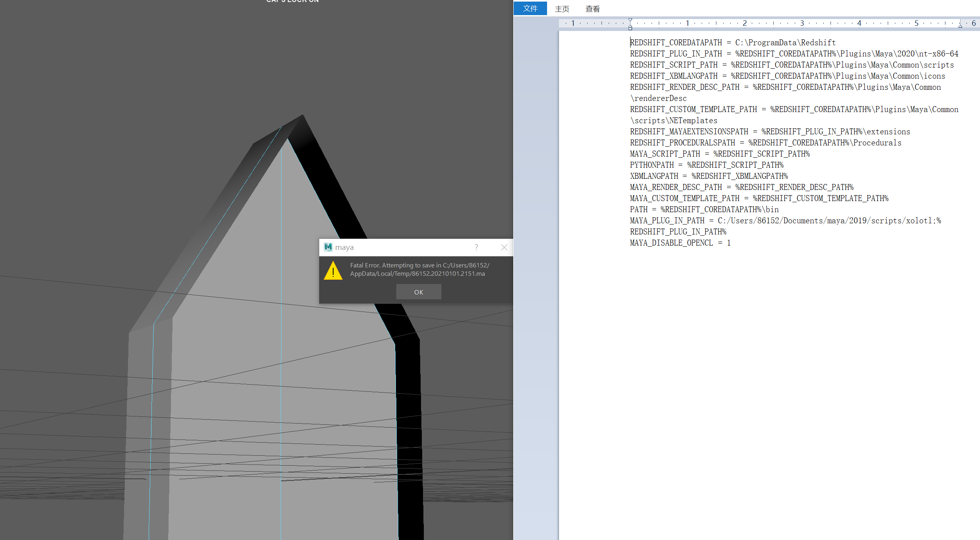Open the 文件 tab in WordPad
This screenshot has width=980, height=540.
530,8
